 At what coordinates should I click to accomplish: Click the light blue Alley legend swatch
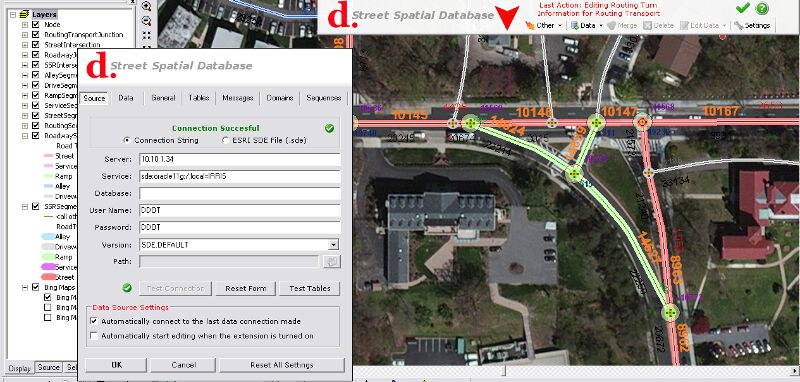coord(48,237)
